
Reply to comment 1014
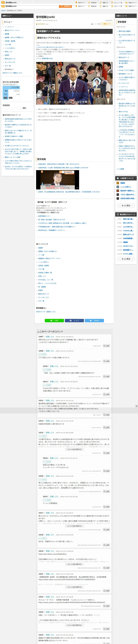pyautogui.click(x=106, y=394)
